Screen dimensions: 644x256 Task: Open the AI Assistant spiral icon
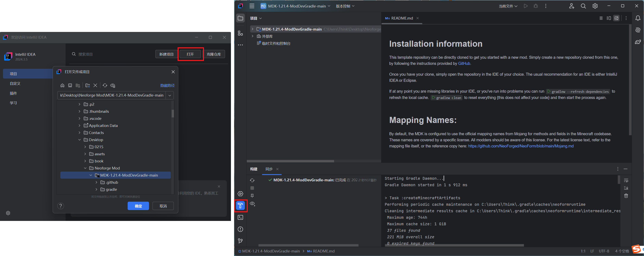(x=638, y=30)
